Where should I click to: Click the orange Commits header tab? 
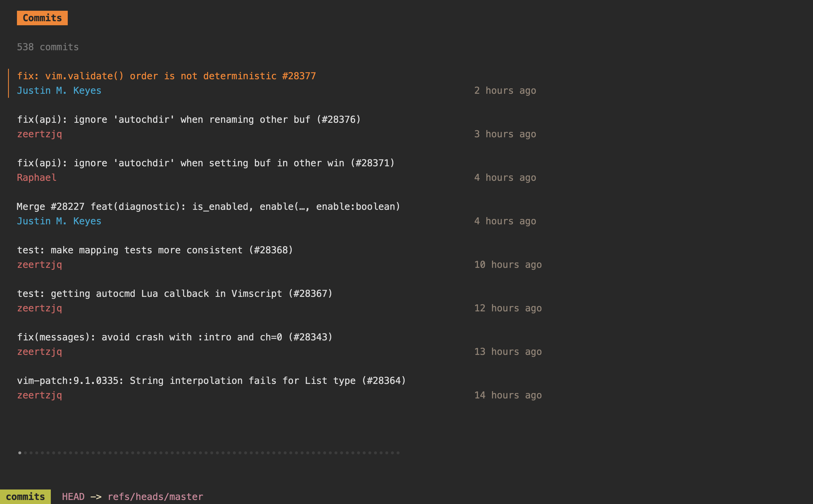click(42, 18)
